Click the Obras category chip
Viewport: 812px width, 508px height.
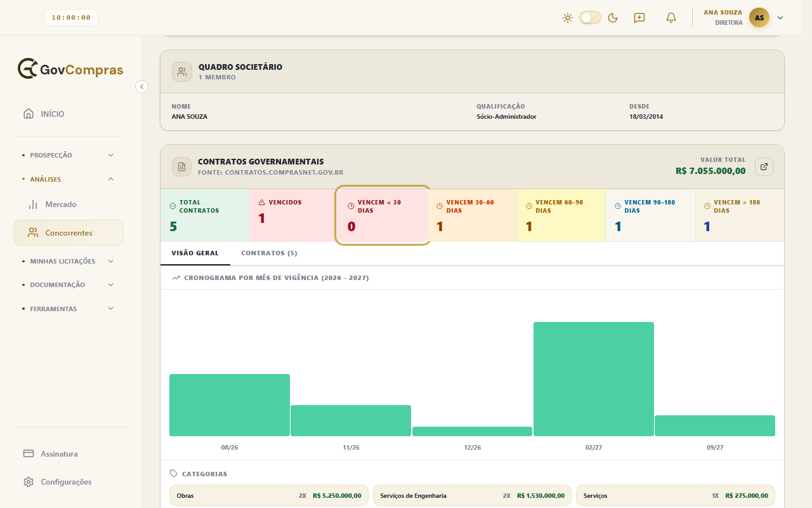point(269,495)
